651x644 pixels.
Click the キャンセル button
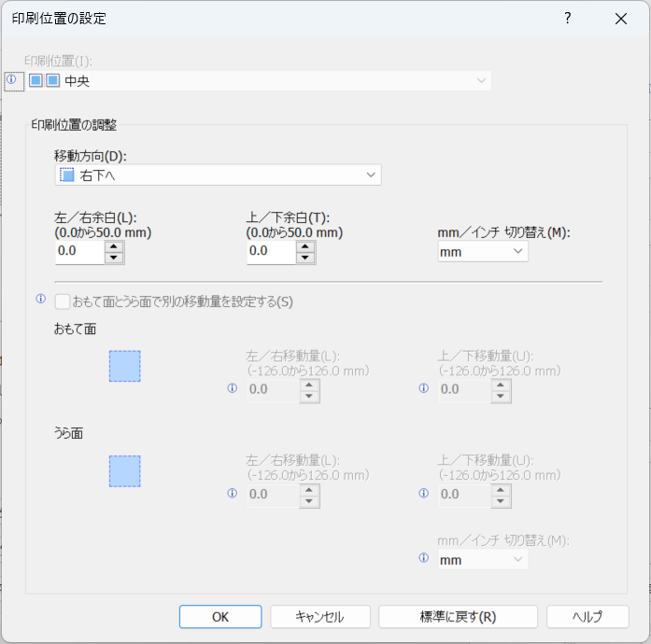[319, 617]
